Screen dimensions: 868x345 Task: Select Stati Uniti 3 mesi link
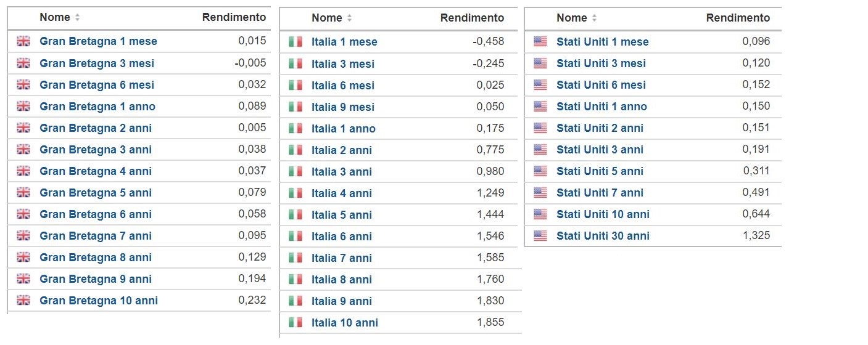click(x=601, y=63)
